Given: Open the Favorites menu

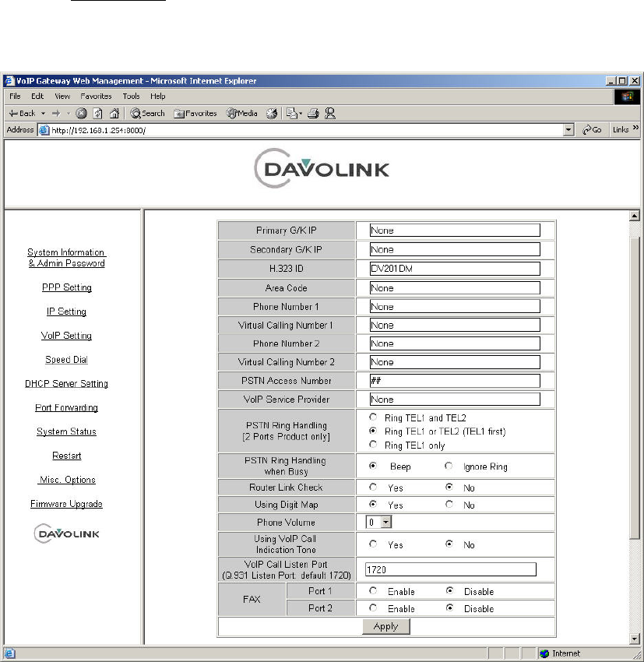Looking at the screenshot, I should 97,97.
